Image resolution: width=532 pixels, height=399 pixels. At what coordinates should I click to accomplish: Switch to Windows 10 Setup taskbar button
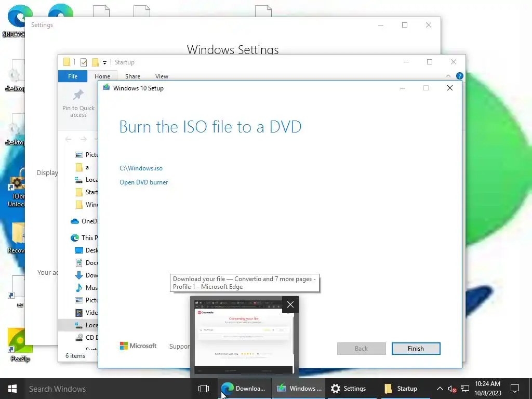coord(299,389)
